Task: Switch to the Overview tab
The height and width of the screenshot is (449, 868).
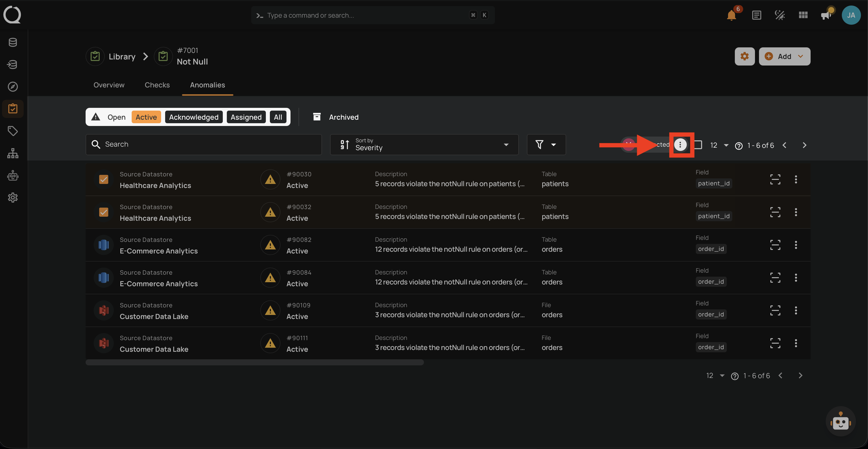Action: coord(109,85)
